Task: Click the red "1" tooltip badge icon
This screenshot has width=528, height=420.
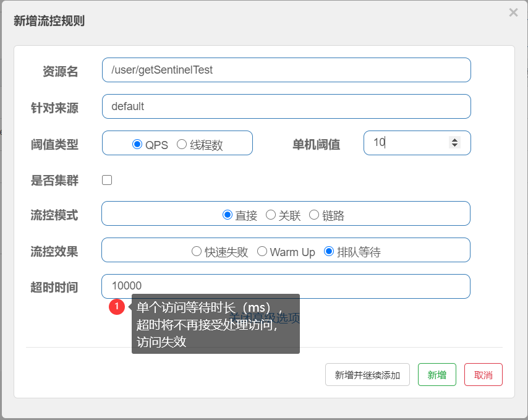Action: [117, 307]
